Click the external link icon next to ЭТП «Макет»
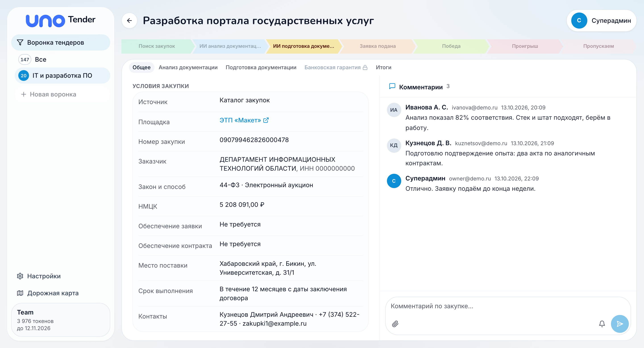The width and height of the screenshot is (644, 348). (266, 120)
